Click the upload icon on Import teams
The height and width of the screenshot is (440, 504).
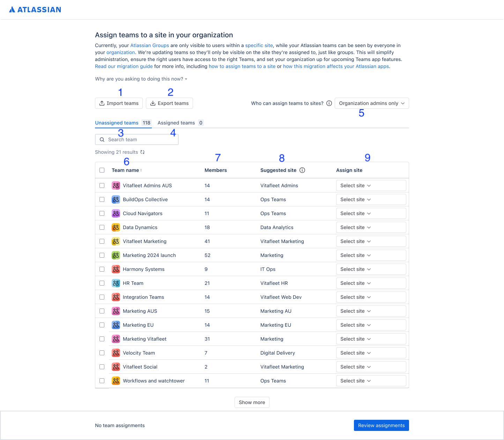[x=102, y=103]
